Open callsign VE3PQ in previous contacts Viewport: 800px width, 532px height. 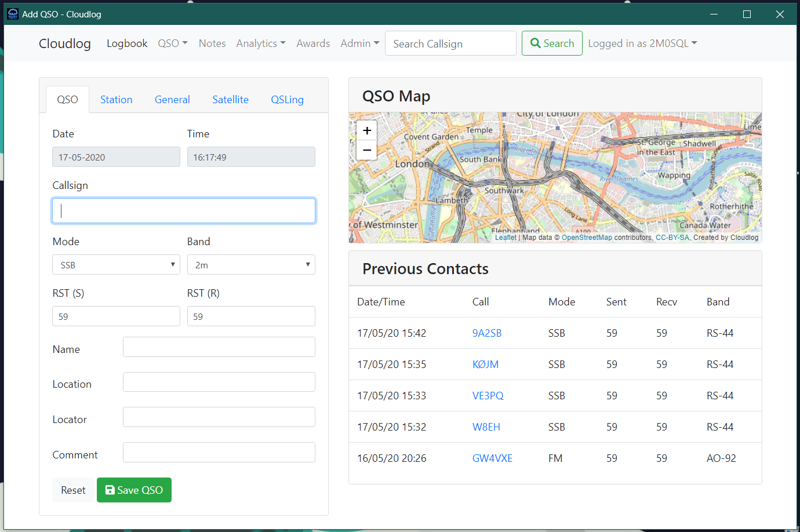coord(488,396)
